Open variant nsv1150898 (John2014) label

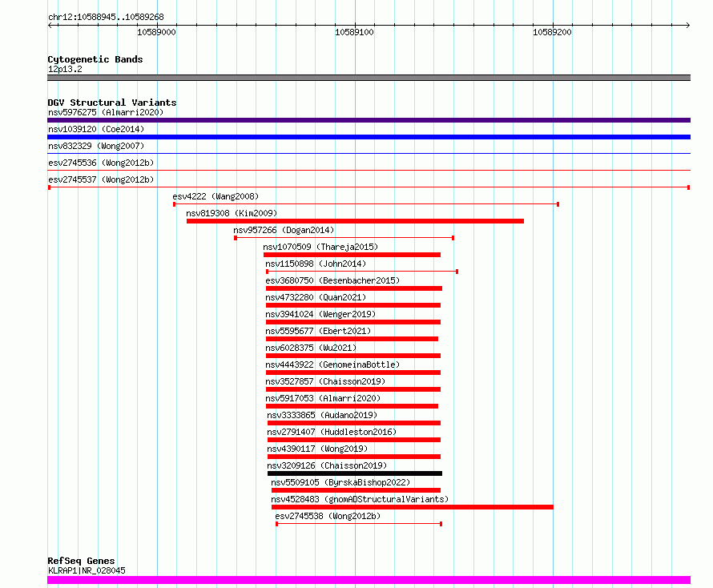(316, 264)
